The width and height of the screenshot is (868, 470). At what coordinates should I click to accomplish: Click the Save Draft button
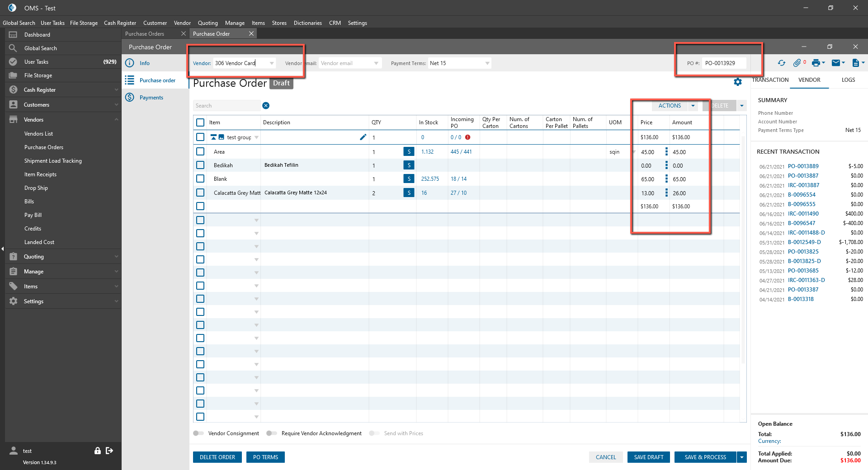(x=648, y=457)
